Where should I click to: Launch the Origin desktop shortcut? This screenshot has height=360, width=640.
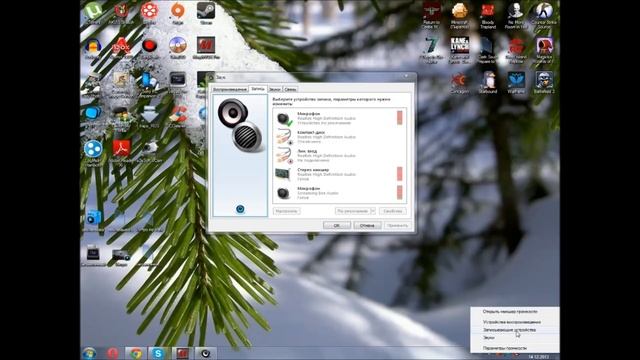pyautogui.click(x=178, y=12)
